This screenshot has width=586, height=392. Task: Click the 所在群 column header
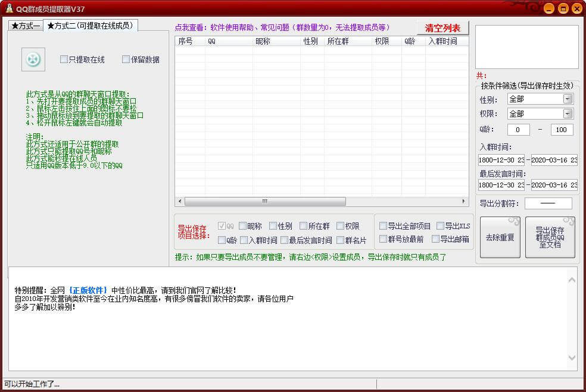tap(348, 41)
